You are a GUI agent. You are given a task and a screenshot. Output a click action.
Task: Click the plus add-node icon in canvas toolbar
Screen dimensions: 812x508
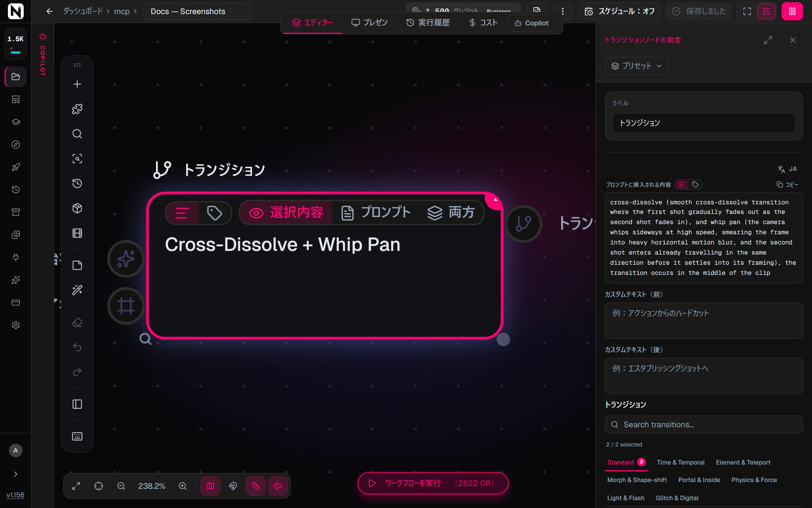tap(77, 84)
